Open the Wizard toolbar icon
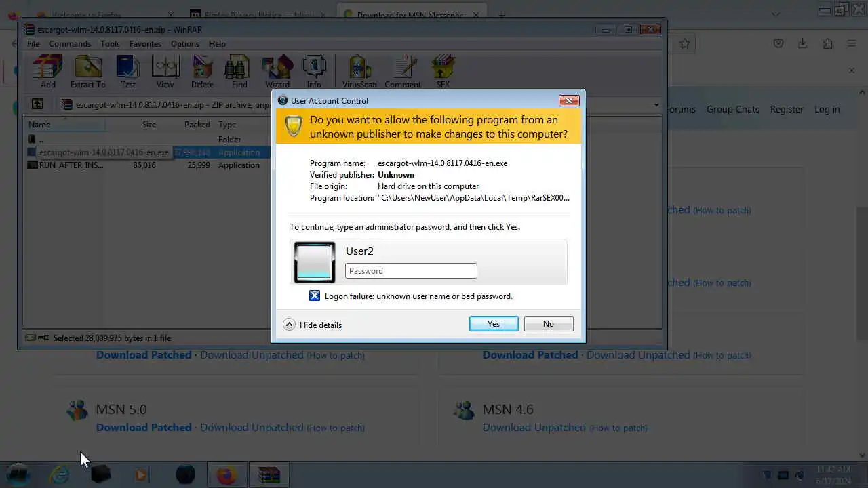 (x=277, y=71)
